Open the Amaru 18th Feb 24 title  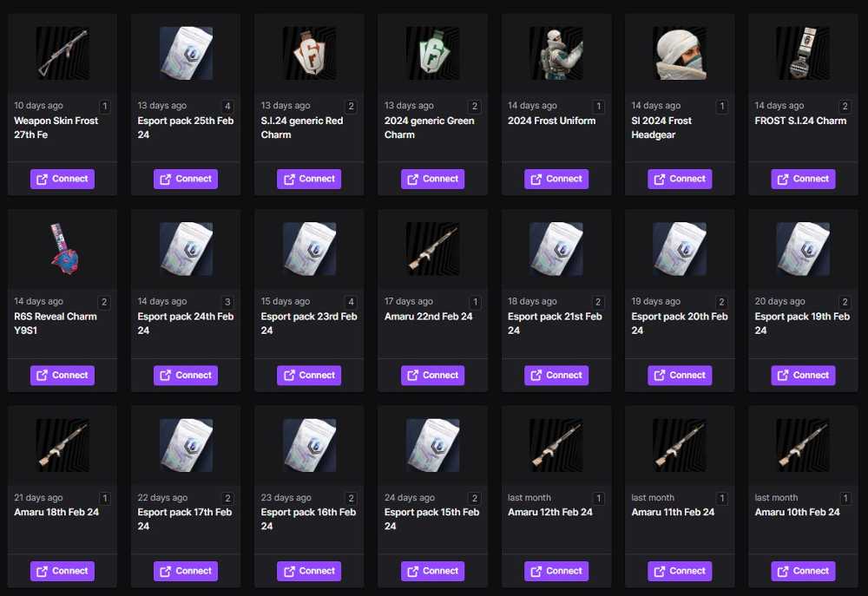pos(56,513)
